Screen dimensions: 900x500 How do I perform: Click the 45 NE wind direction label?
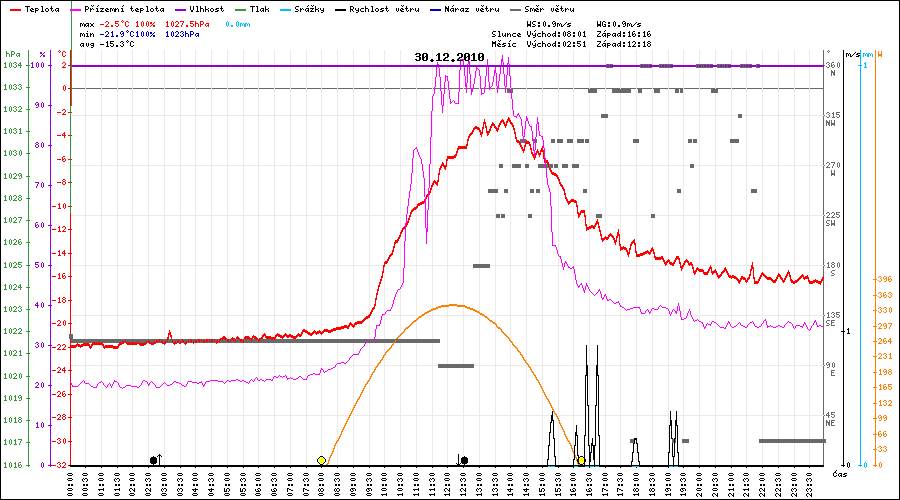pyautogui.click(x=833, y=418)
